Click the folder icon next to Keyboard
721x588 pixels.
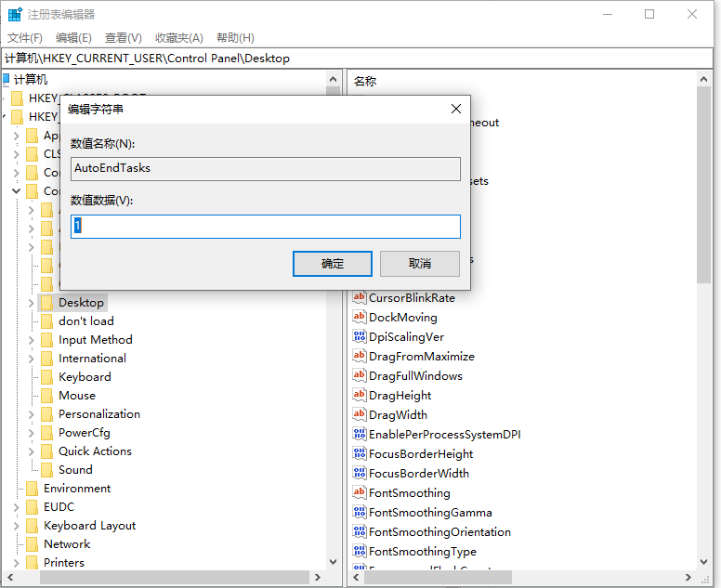click(46, 377)
